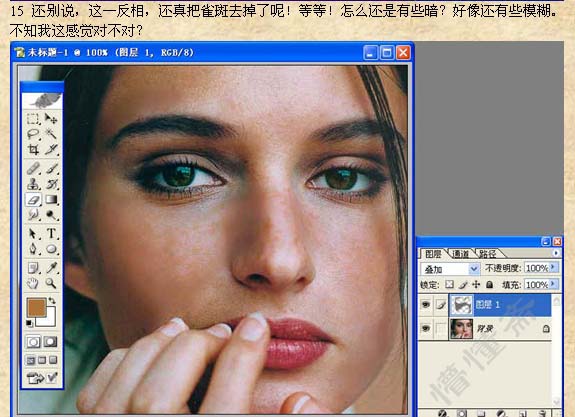Click the 填充 100% value field
The image size is (575, 417).
(x=537, y=284)
